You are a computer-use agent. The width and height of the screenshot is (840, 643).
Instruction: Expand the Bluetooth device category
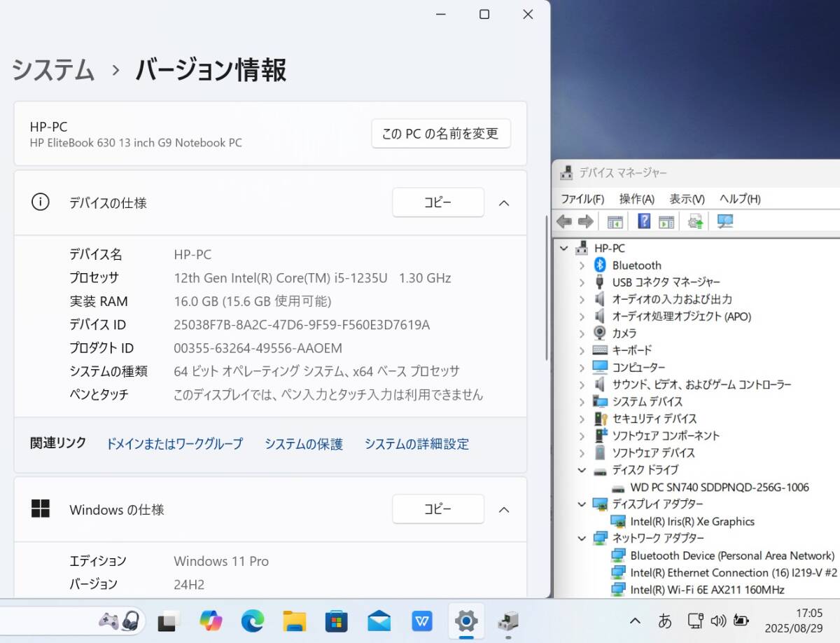(582, 265)
